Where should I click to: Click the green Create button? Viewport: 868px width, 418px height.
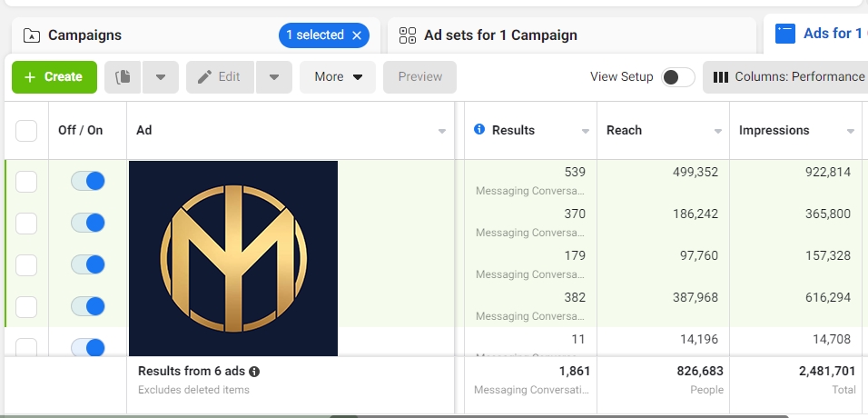coord(54,77)
